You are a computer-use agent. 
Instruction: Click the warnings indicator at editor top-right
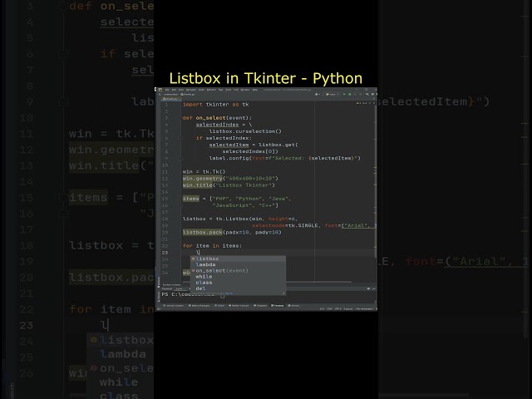[x=362, y=103]
